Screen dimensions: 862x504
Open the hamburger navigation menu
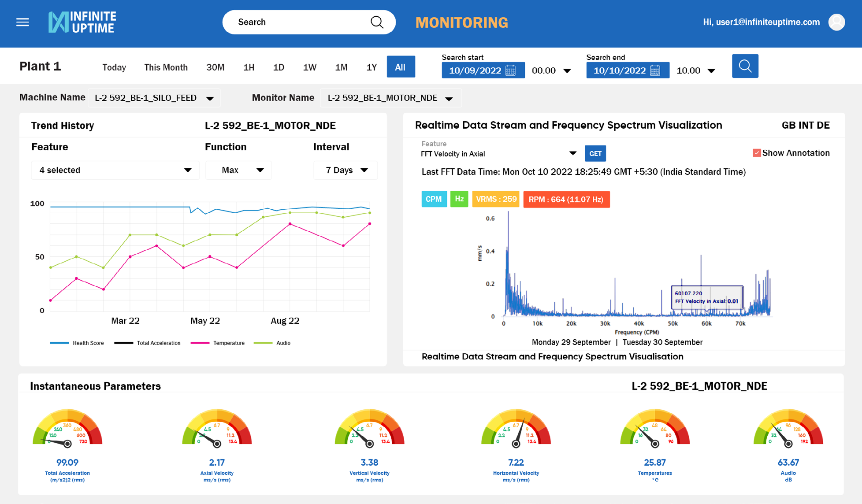pyautogui.click(x=23, y=22)
